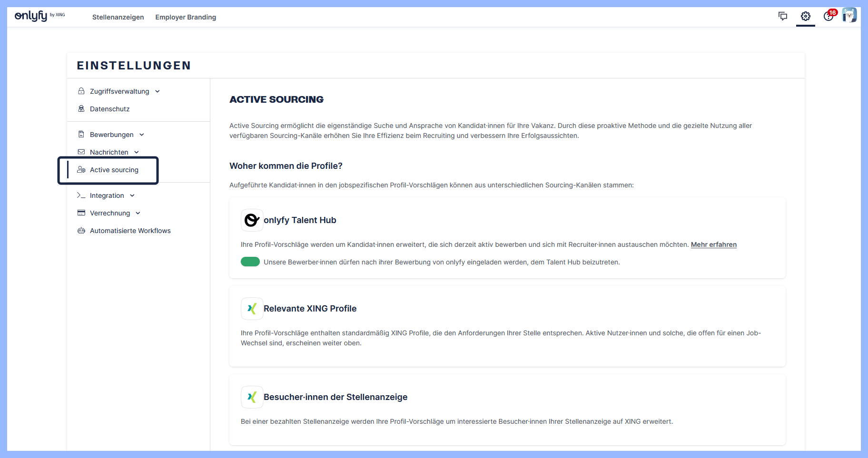Select the Datenschutz detective icon
Image resolution: width=868 pixels, height=458 pixels.
[x=81, y=108]
